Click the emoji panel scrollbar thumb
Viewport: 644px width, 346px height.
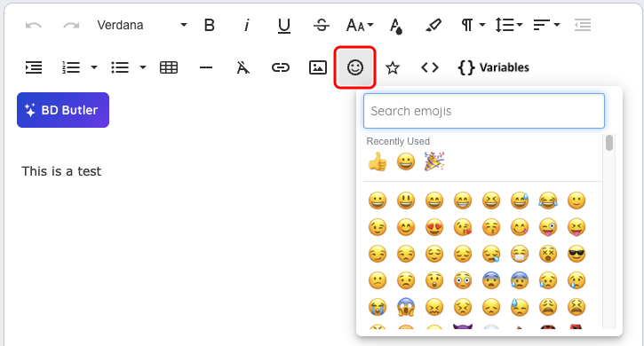click(609, 143)
